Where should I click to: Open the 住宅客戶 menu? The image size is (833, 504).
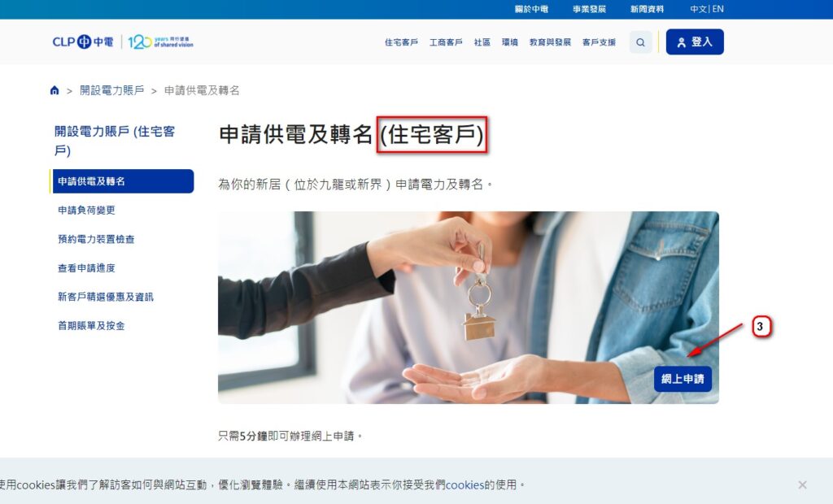click(x=401, y=42)
